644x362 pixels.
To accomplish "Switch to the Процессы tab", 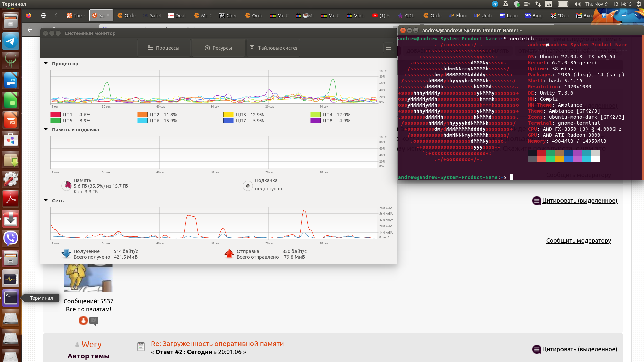I will [164, 48].
